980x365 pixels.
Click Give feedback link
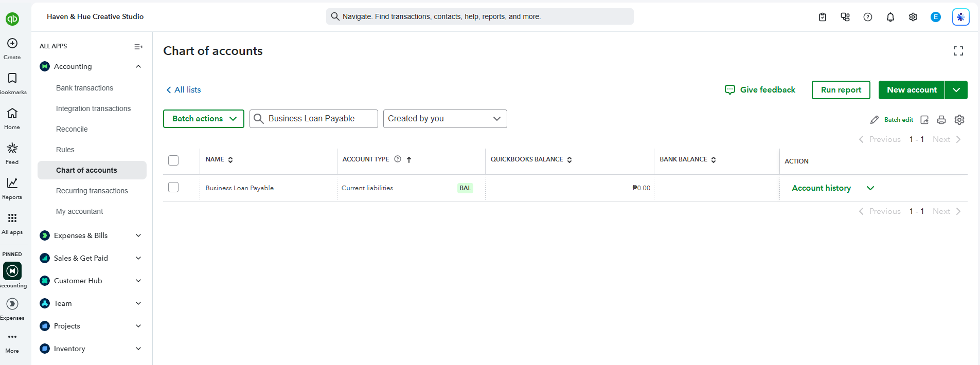coord(760,90)
